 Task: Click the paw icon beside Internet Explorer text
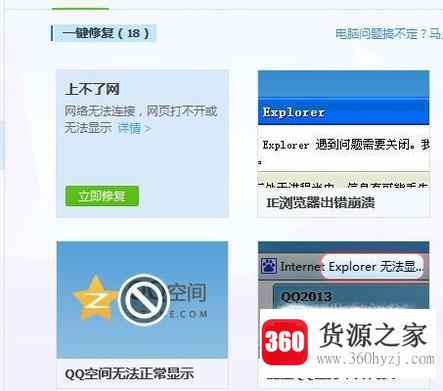pos(269,266)
